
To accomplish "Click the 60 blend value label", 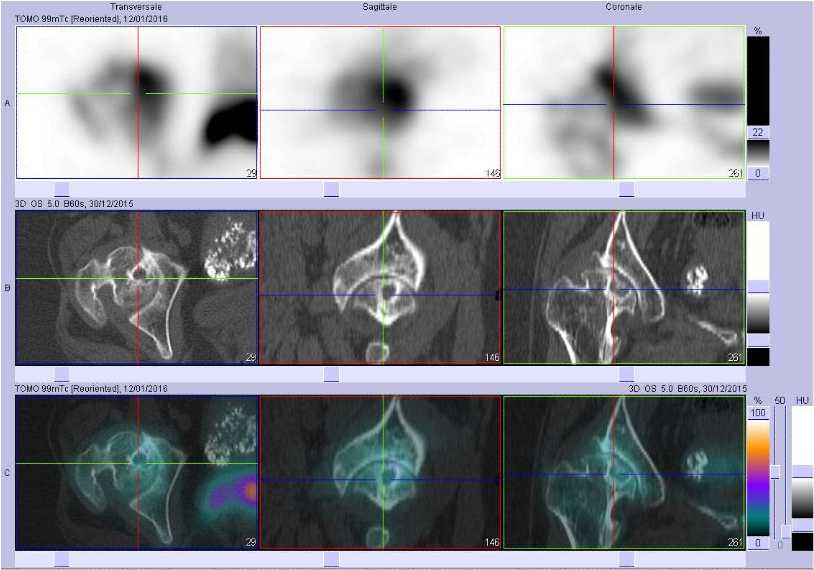I will [780, 400].
